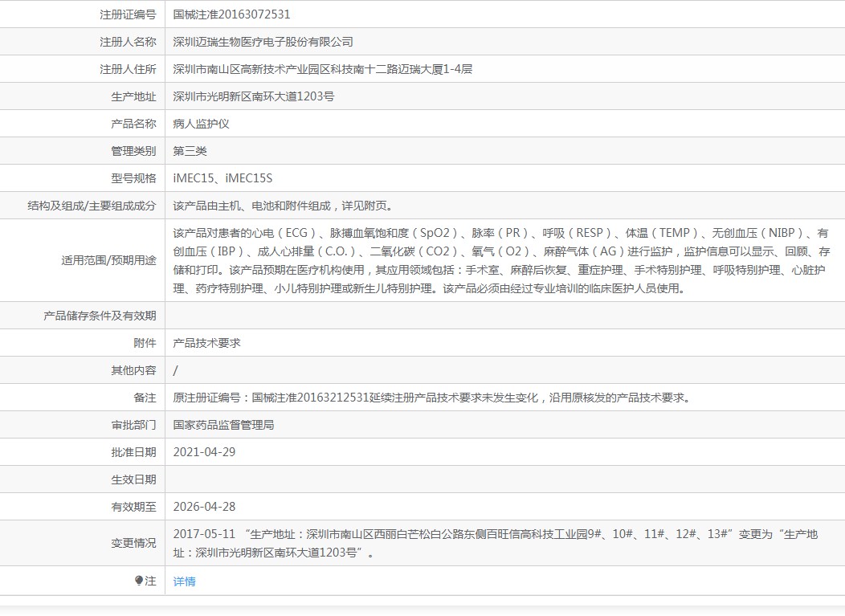Select registration number 国械注准20163072531
845x616 pixels.
(231, 14)
